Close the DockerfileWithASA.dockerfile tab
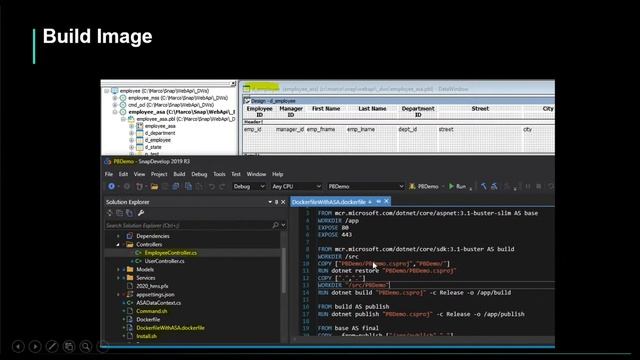Screen dimensions: 640x360 coord(386,201)
